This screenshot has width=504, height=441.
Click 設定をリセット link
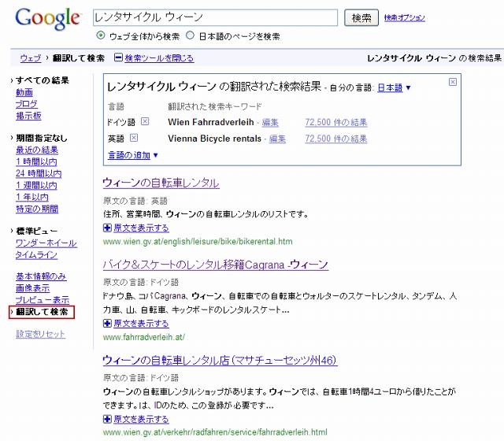40,334
